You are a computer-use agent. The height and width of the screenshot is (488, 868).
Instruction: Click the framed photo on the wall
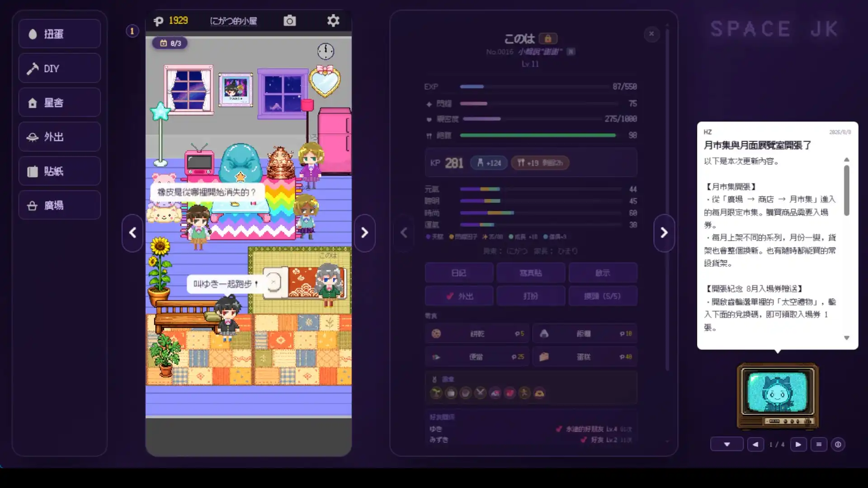236,89
